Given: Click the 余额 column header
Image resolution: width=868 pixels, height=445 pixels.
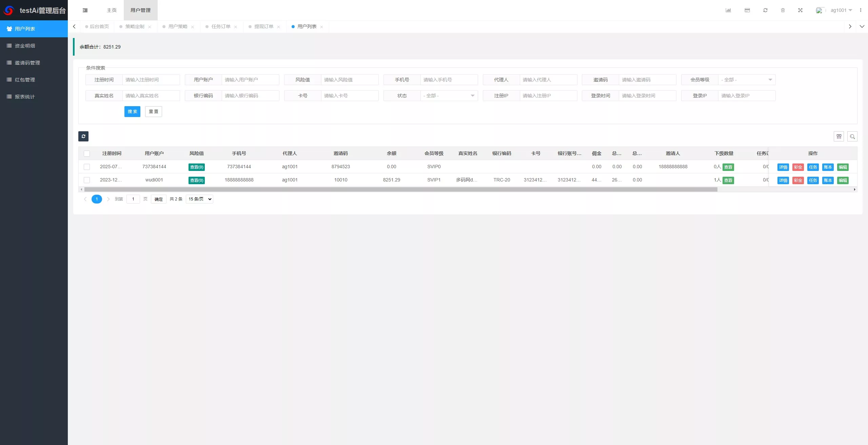Looking at the screenshot, I should pos(392,154).
